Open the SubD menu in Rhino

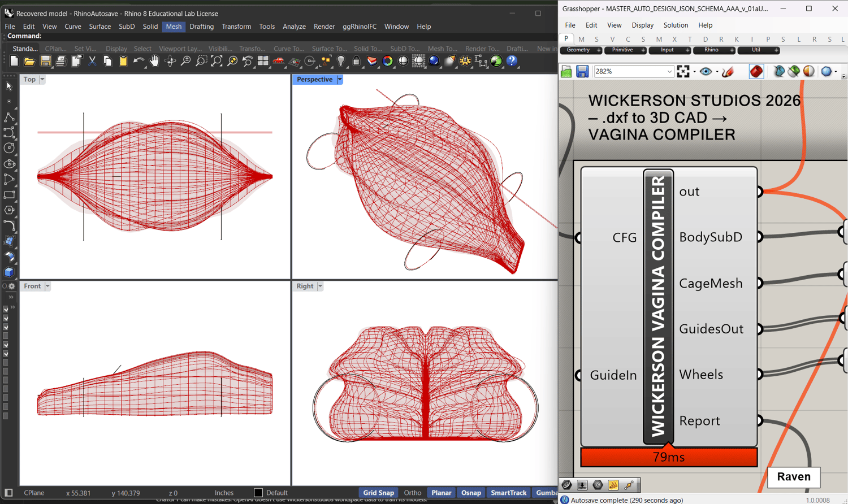(127, 27)
